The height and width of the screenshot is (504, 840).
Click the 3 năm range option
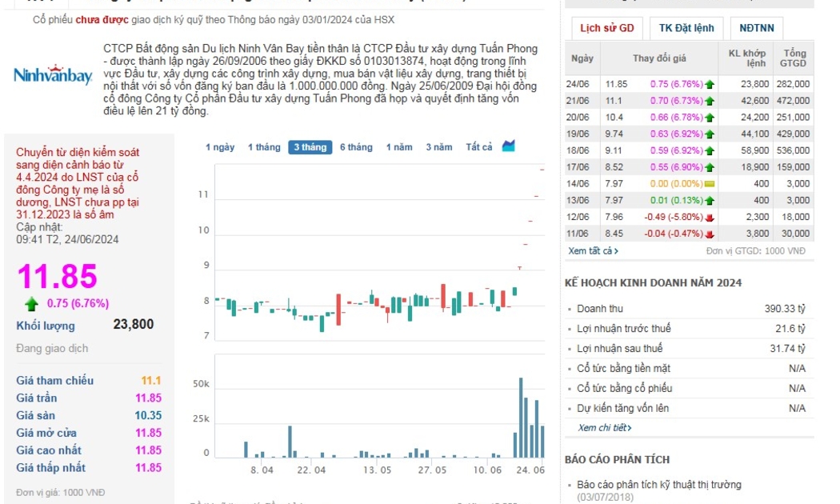click(x=438, y=147)
